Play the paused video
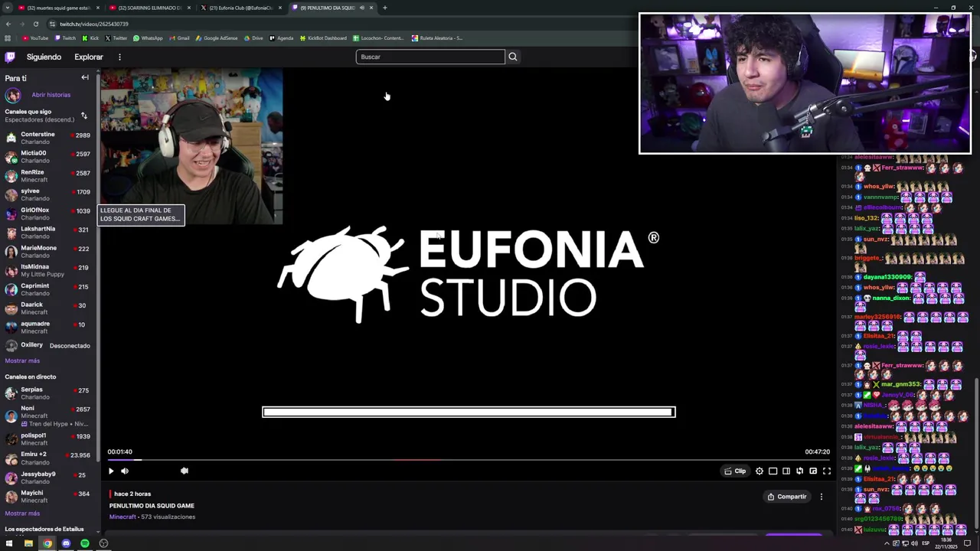Image resolution: width=980 pixels, height=551 pixels. pyautogui.click(x=111, y=471)
